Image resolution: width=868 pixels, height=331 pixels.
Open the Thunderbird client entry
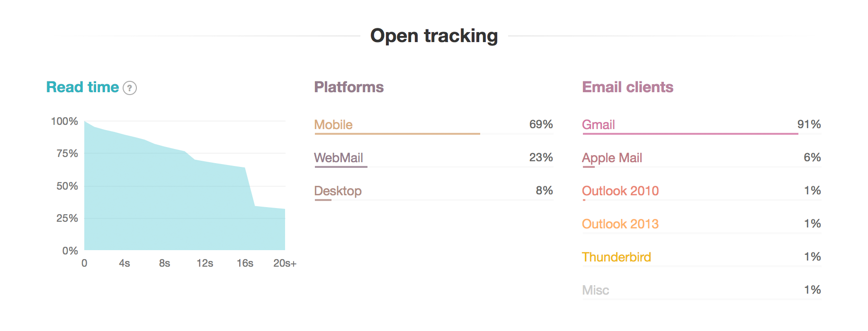point(617,257)
